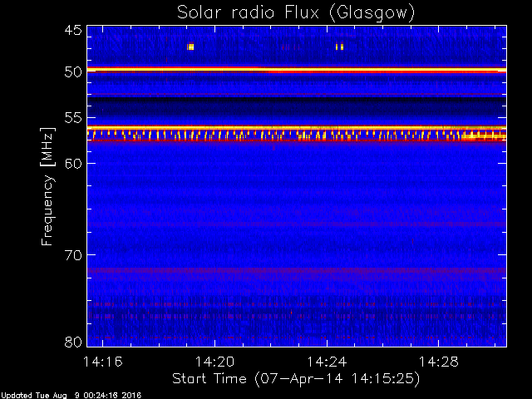Click the frequency tick label "70"

pyautogui.click(x=73, y=255)
